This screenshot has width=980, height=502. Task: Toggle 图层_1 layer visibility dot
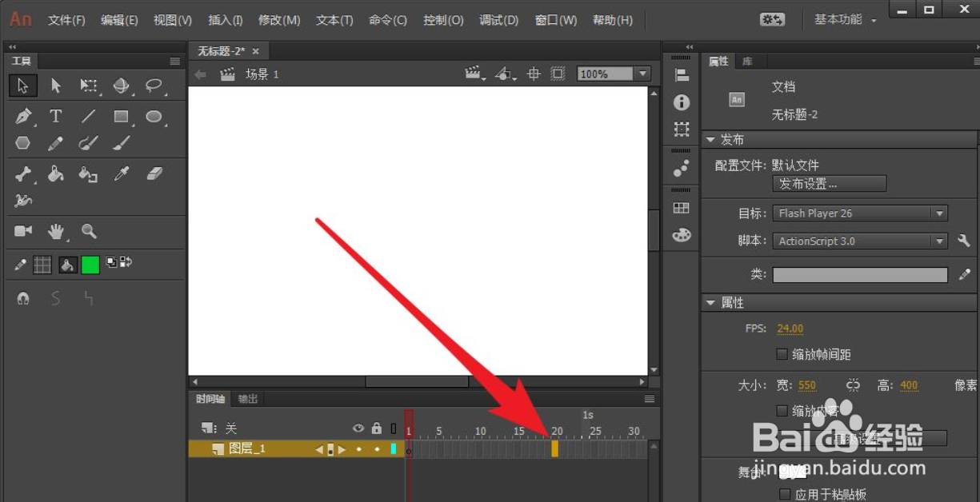tap(358, 449)
